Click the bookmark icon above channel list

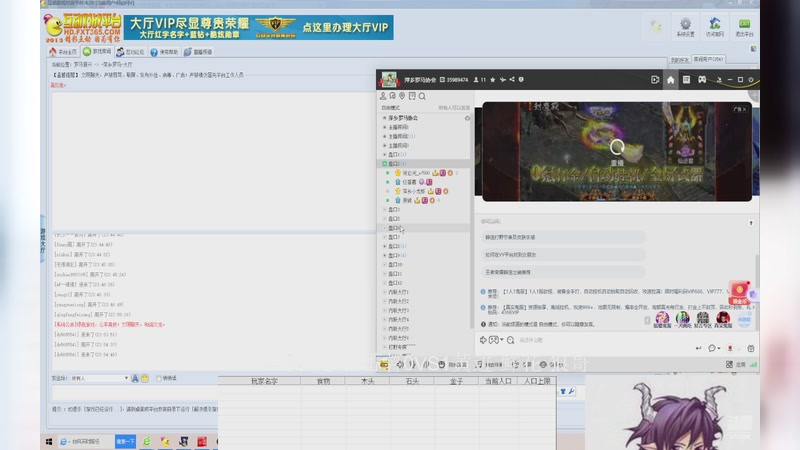[412, 96]
